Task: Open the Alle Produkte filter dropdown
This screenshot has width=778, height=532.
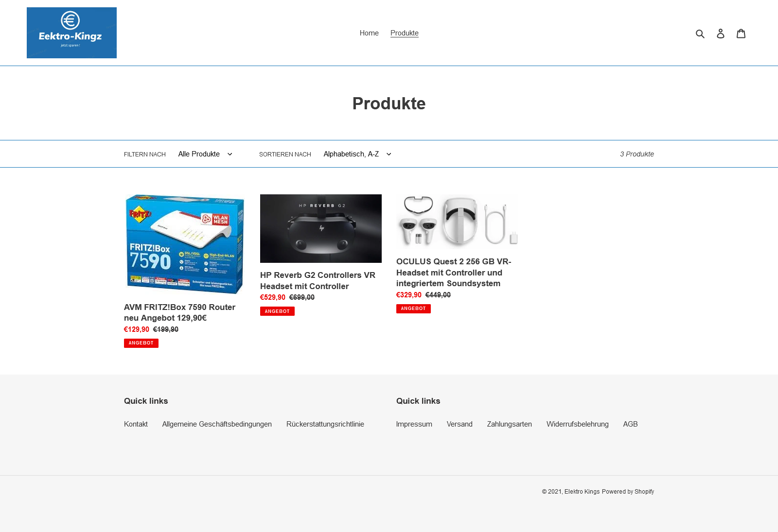Action: [x=205, y=154]
